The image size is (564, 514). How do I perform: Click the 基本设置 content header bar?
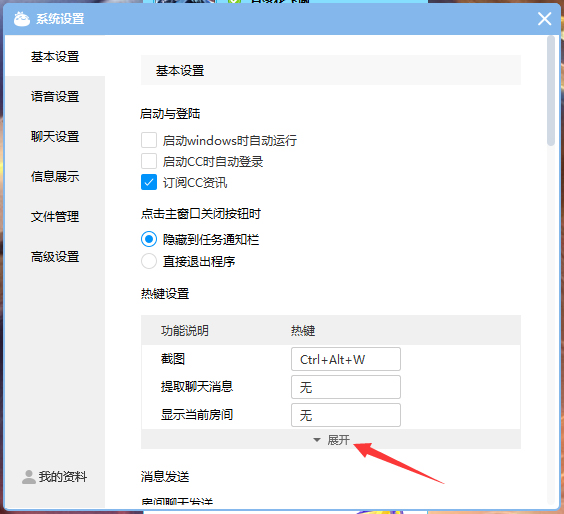(x=331, y=70)
